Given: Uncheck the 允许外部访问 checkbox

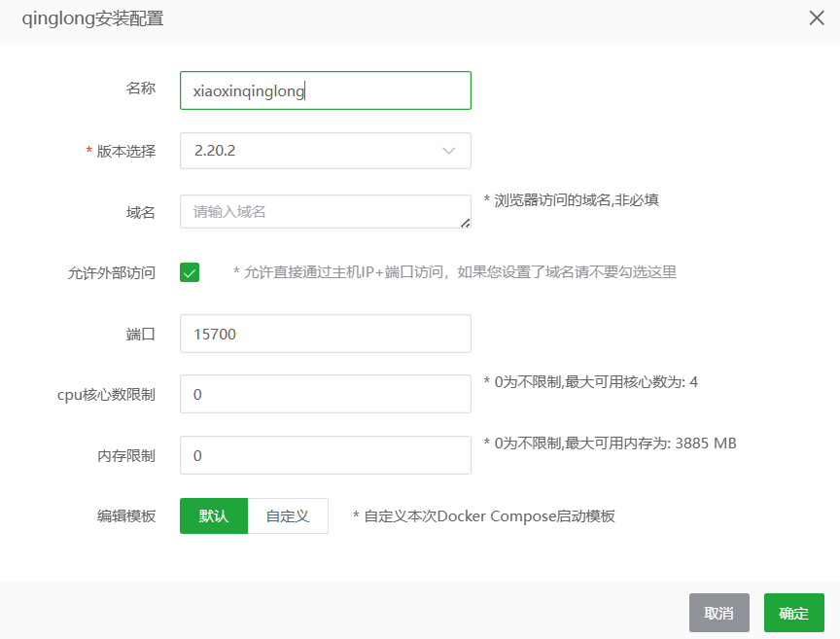Looking at the screenshot, I should (190, 272).
